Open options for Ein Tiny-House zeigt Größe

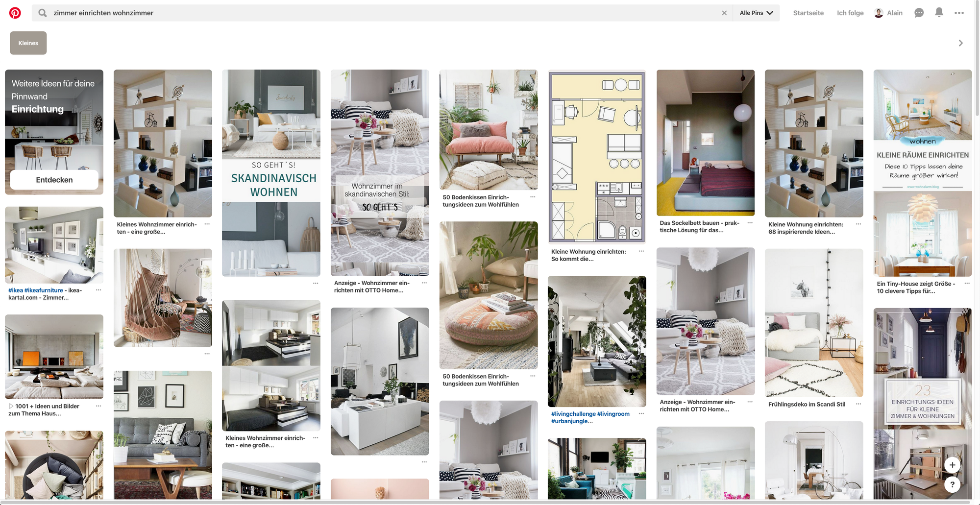click(x=967, y=284)
